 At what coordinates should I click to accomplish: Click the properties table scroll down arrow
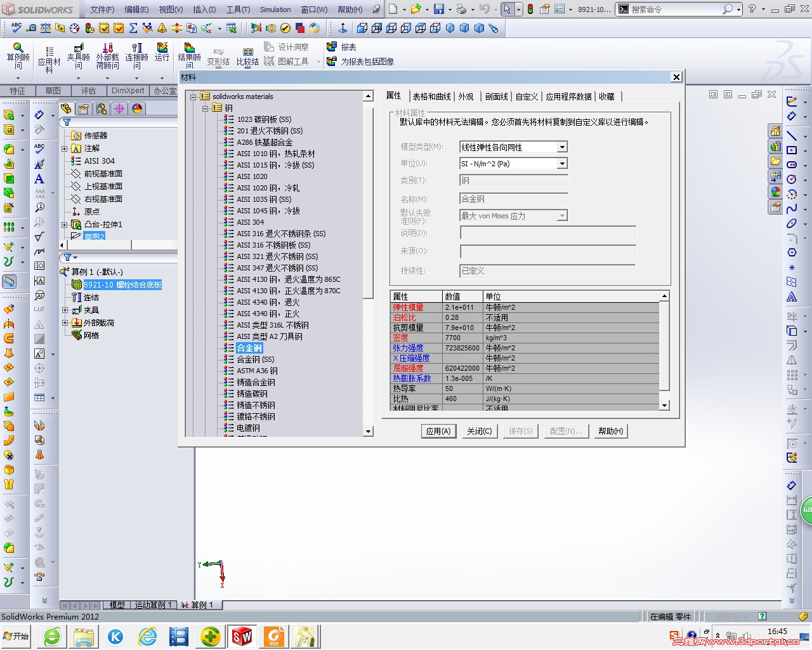[664, 405]
